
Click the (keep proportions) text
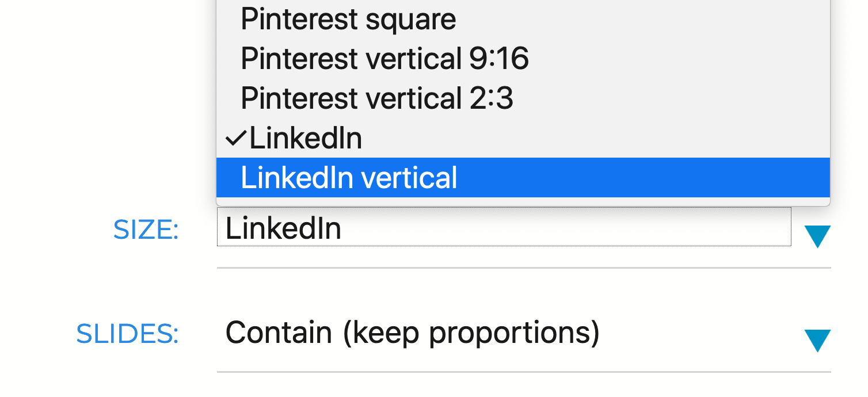tap(471, 333)
